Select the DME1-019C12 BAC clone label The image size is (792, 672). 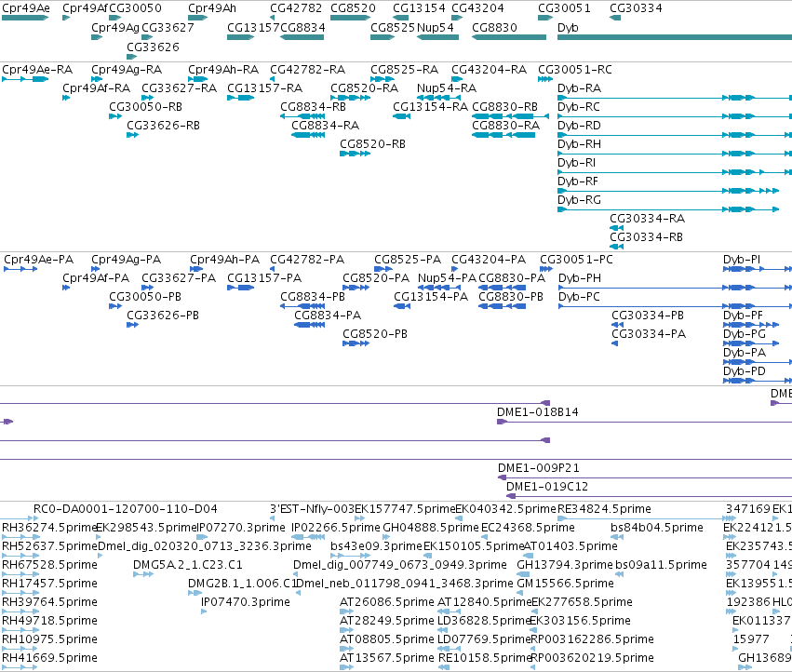pos(547,487)
